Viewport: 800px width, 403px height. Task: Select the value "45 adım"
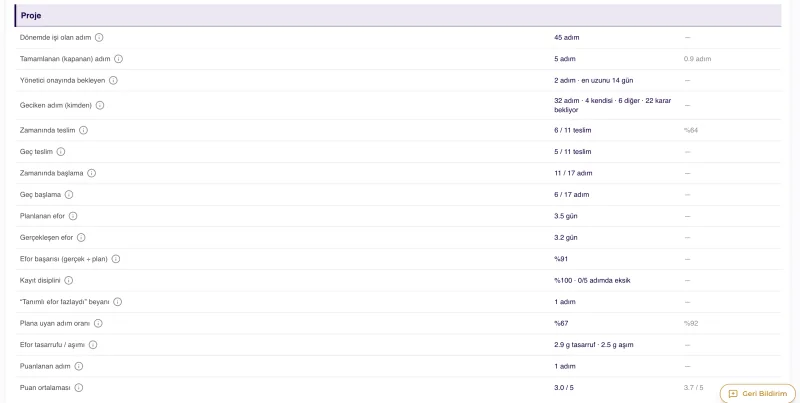click(x=566, y=37)
